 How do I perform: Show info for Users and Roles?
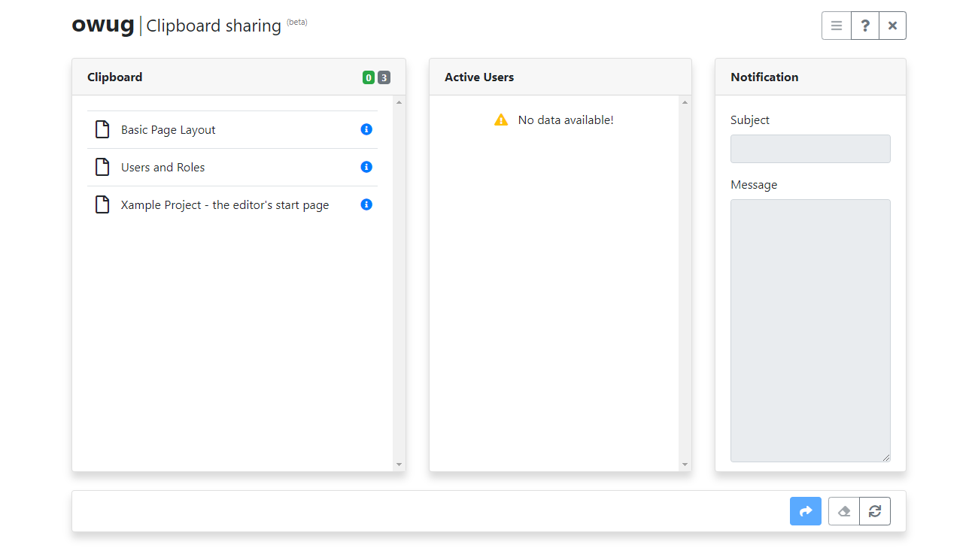(x=366, y=167)
